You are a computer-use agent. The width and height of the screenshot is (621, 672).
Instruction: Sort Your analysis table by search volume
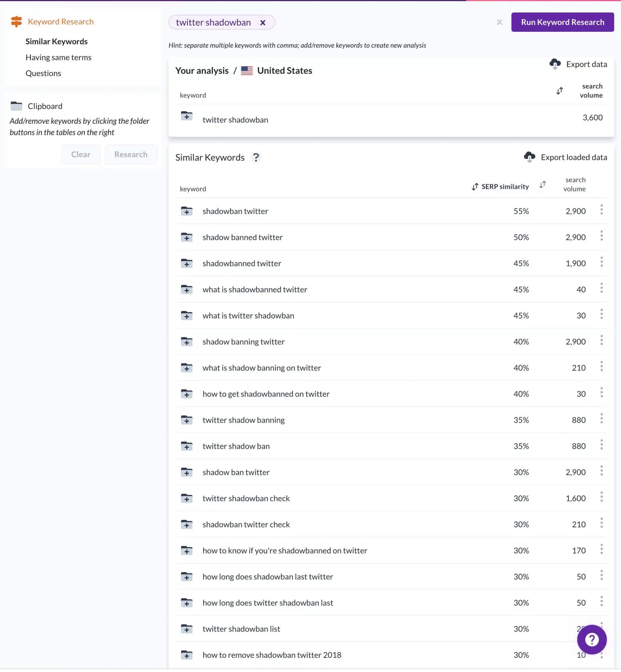tap(560, 91)
